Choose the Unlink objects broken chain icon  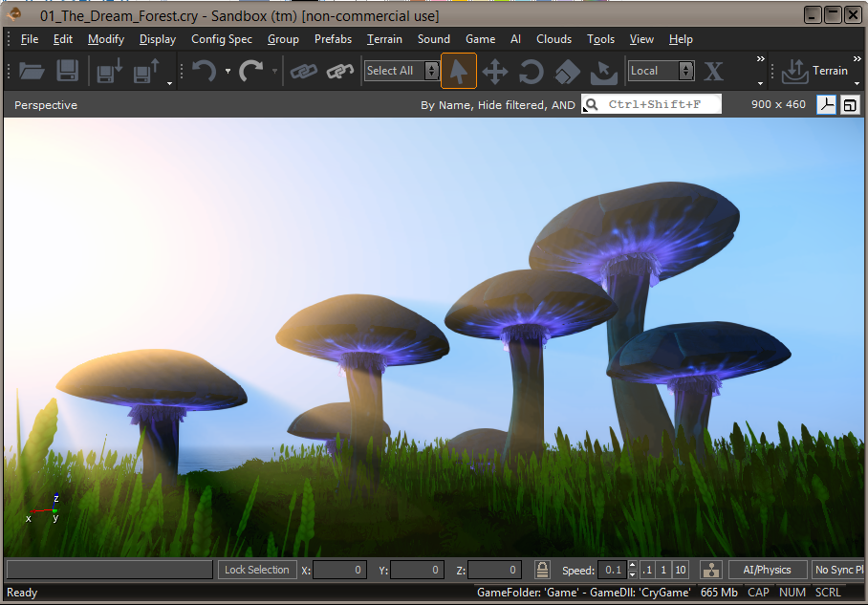340,71
